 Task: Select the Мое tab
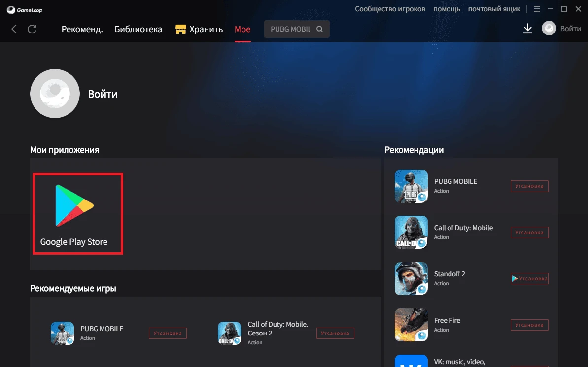point(242,29)
